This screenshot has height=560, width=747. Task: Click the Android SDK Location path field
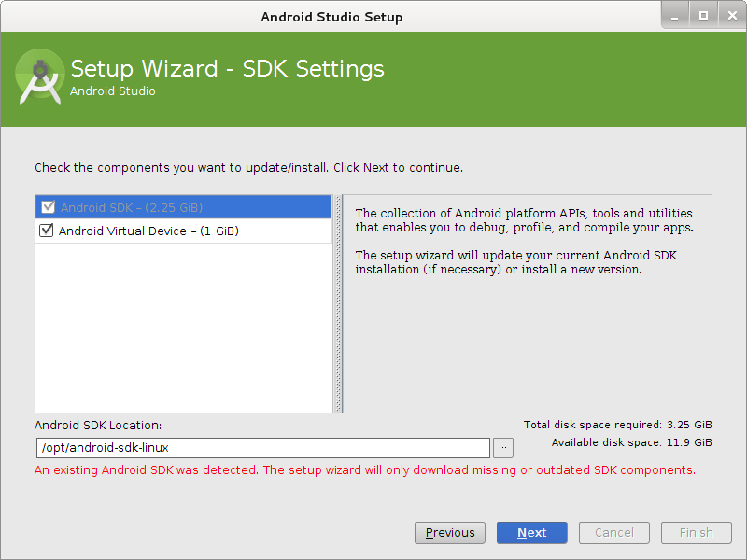tap(263, 448)
